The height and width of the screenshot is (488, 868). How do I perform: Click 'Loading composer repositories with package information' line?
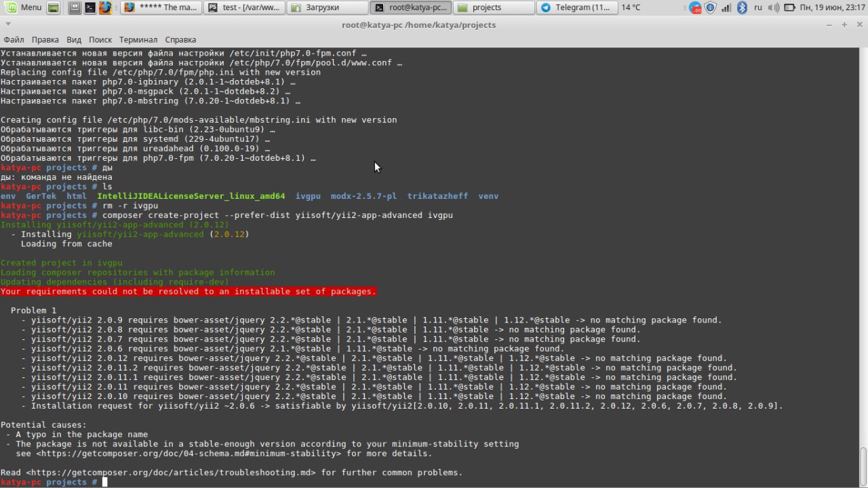pos(138,272)
